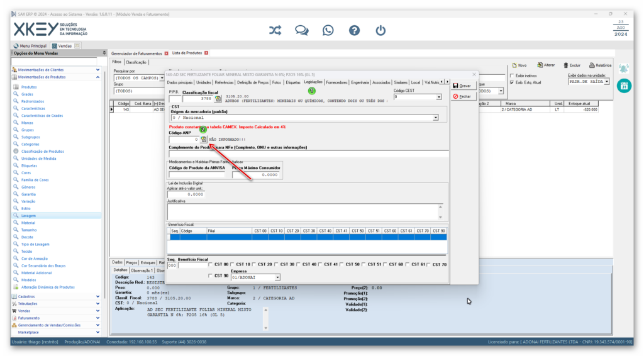Open the Relatórios printer toolbar button

[600, 65]
